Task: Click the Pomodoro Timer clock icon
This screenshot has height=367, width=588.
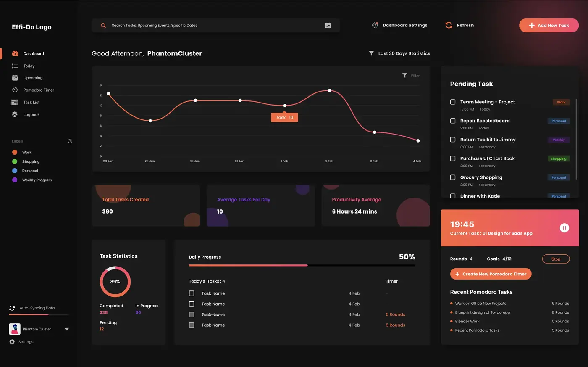Action: (15, 90)
